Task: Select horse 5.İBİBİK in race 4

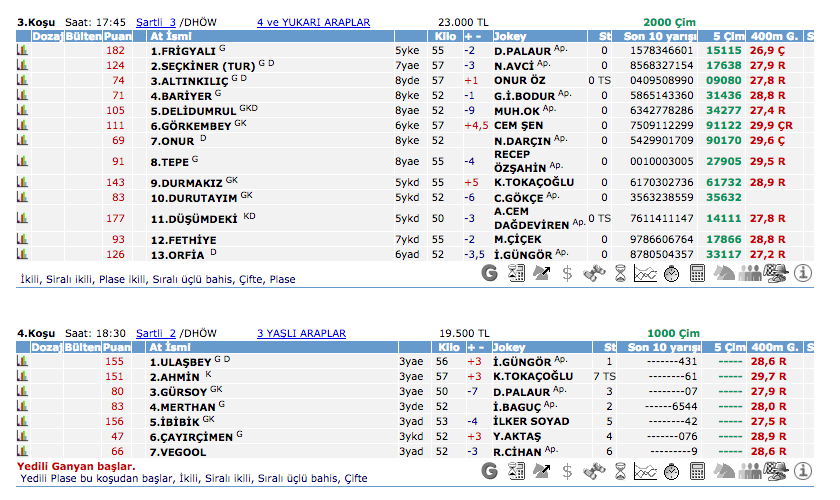Action: 175,422
